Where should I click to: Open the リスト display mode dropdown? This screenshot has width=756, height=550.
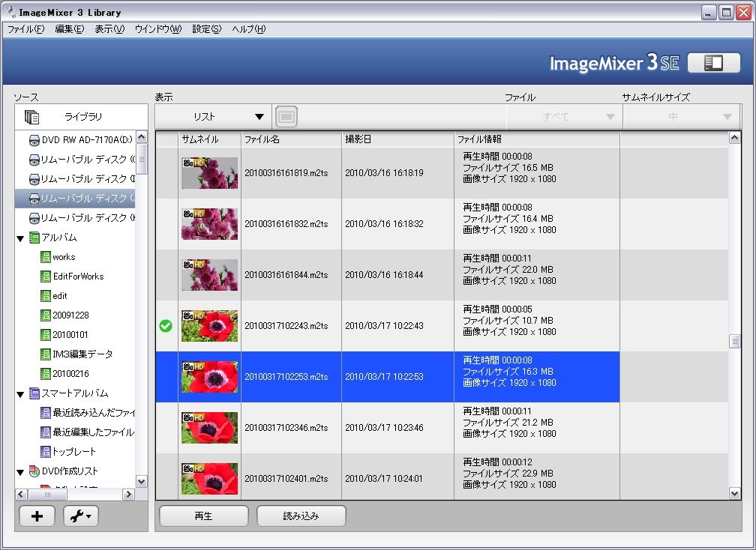click(213, 117)
